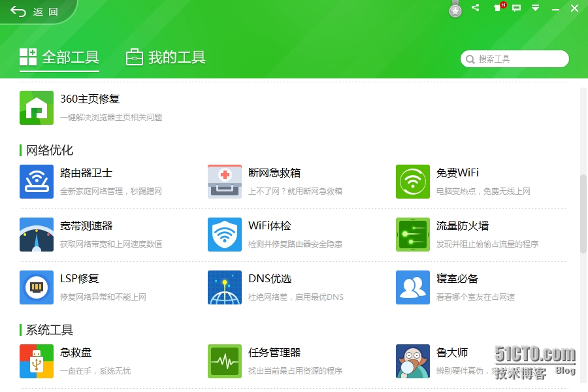Click description 修复网络异常和不能上网

[x=103, y=297]
